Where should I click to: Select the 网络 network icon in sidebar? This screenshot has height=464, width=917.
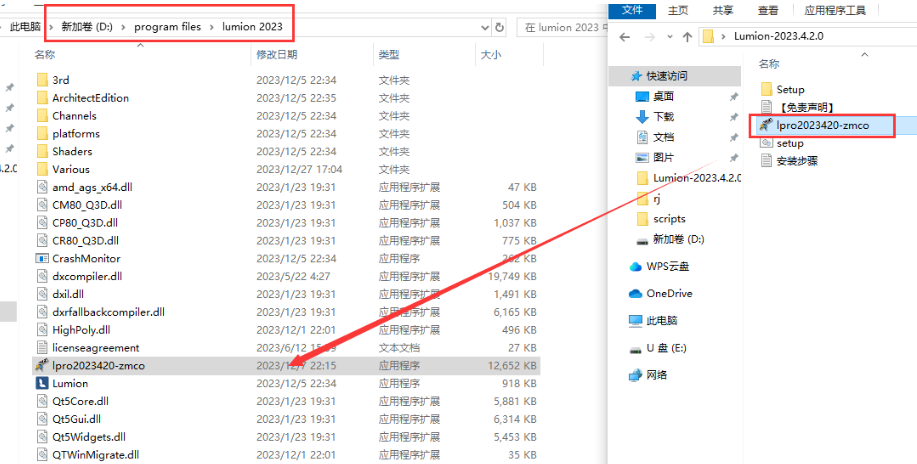635,375
